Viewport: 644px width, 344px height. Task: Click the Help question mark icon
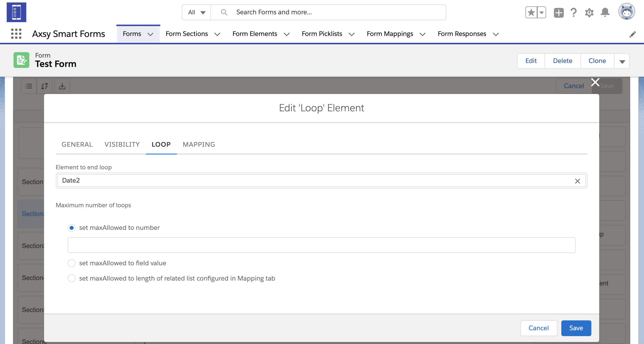(574, 12)
